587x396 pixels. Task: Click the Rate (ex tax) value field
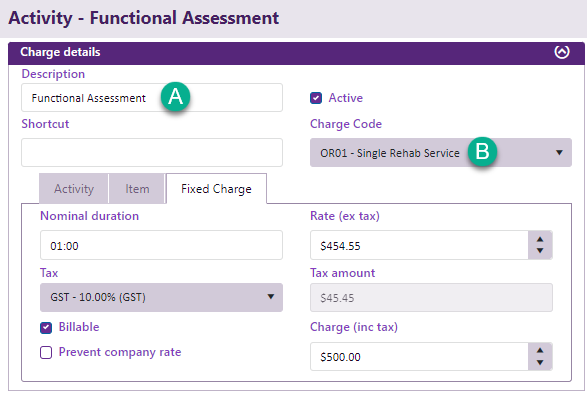[x=419, y=245]
